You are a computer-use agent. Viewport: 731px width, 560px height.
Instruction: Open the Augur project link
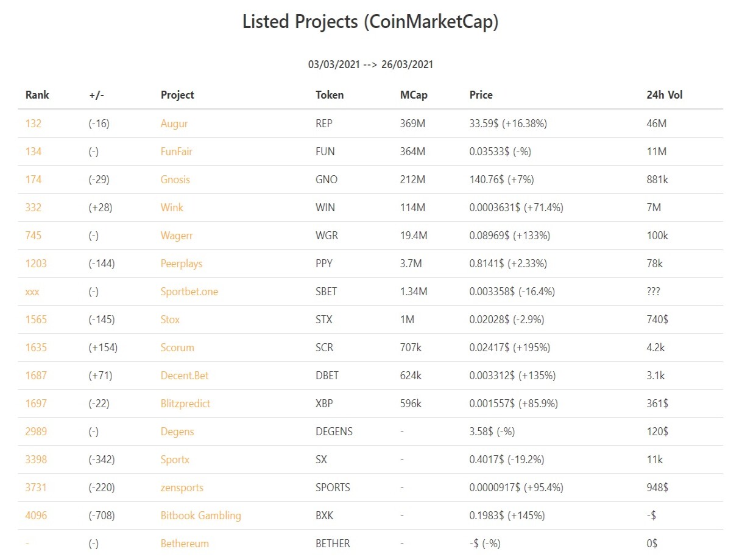174,124
